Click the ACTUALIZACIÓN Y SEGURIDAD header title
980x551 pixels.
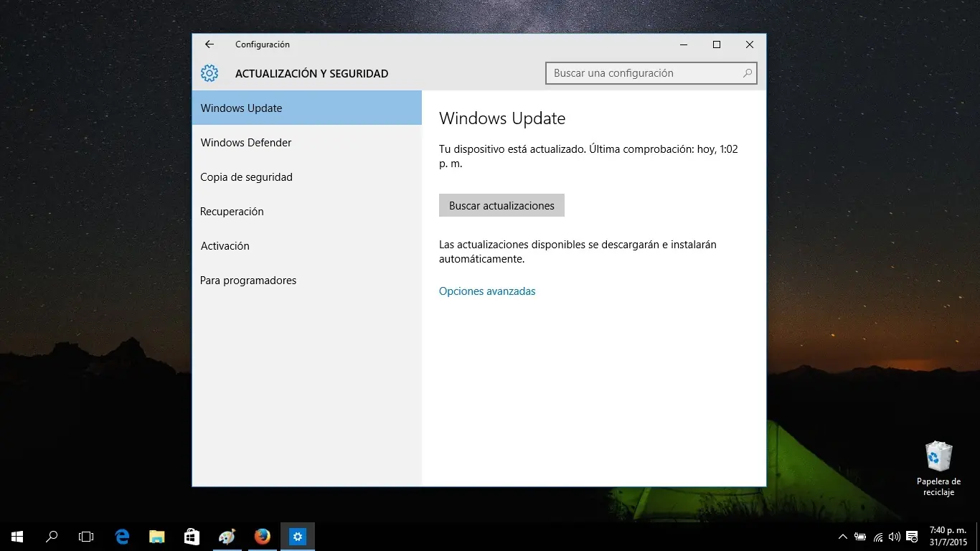(311, 74)
